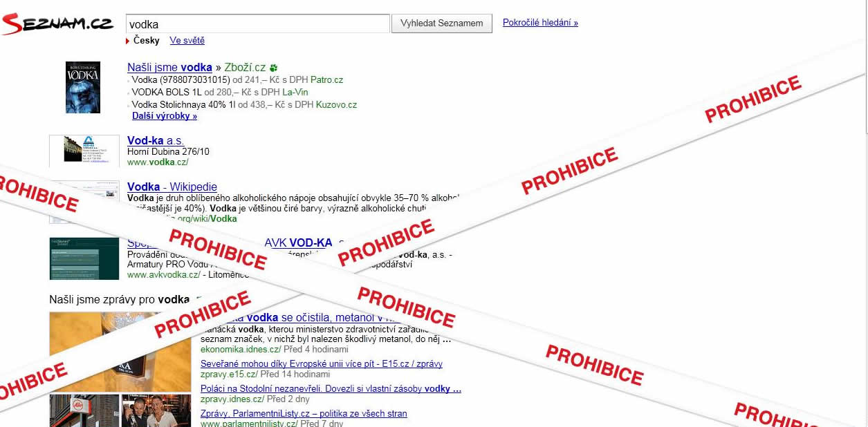Open the AVK VOD-KA result title
868x427 pixels.
click(298, 243)
